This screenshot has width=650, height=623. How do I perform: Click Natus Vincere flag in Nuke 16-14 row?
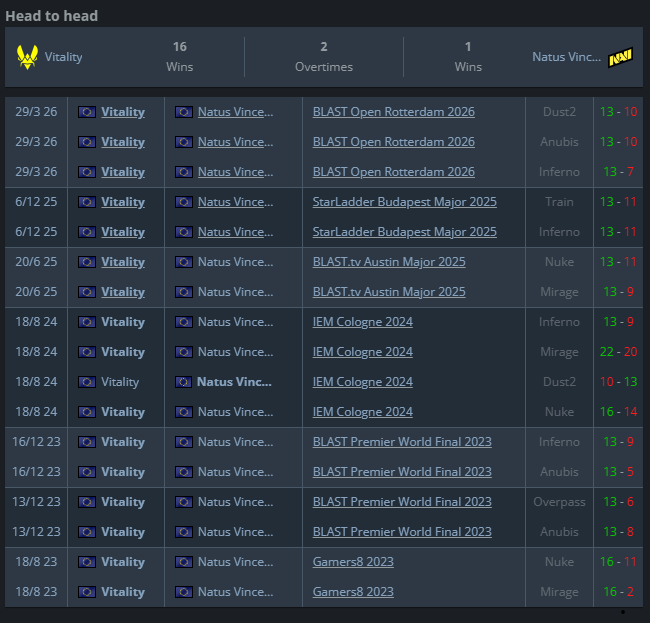(x=184, y=412)
